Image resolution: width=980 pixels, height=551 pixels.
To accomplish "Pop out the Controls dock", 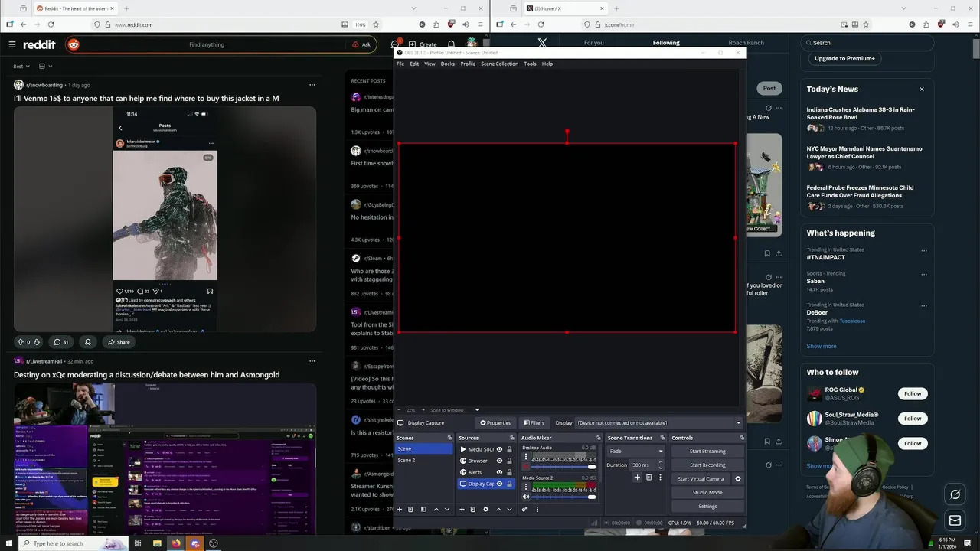I will click(742, 438).
